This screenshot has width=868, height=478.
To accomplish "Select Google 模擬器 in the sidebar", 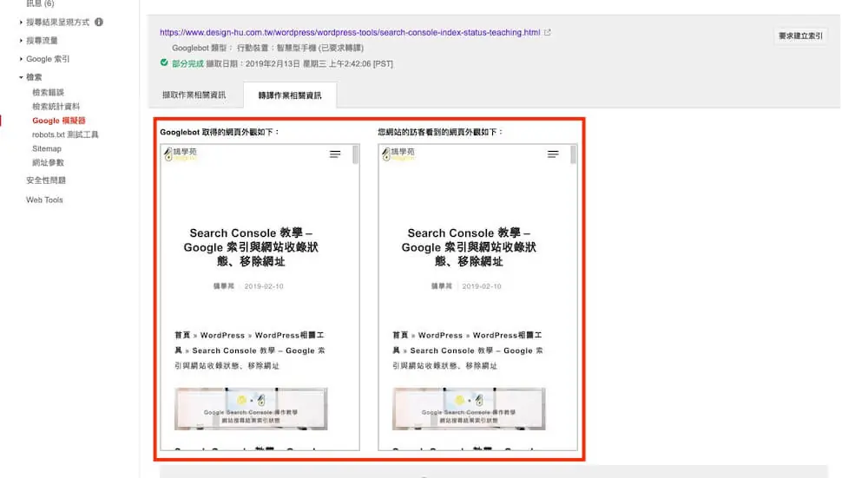I will click(59, 121).
